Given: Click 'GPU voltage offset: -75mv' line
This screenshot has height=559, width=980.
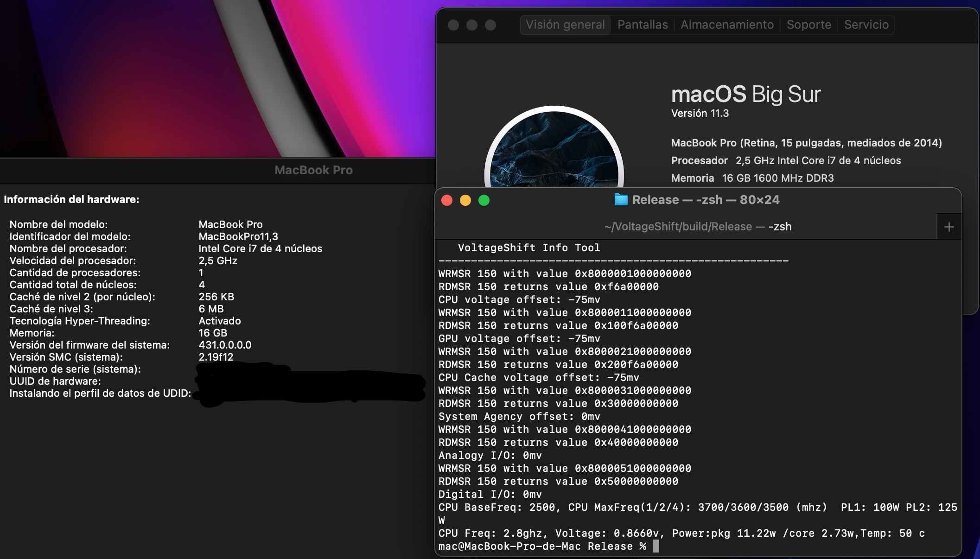Looking at the screenshot, I should [519, 338].
